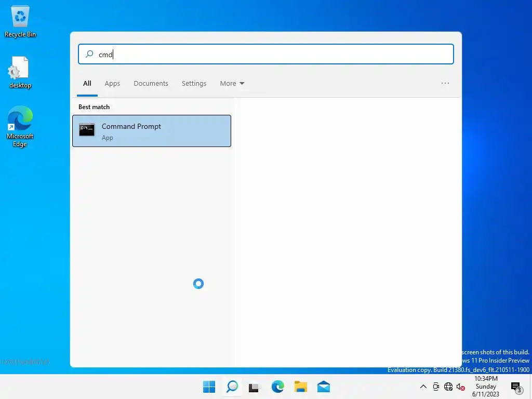
Task: Select the All search tab
Action: tap(87, 84)
